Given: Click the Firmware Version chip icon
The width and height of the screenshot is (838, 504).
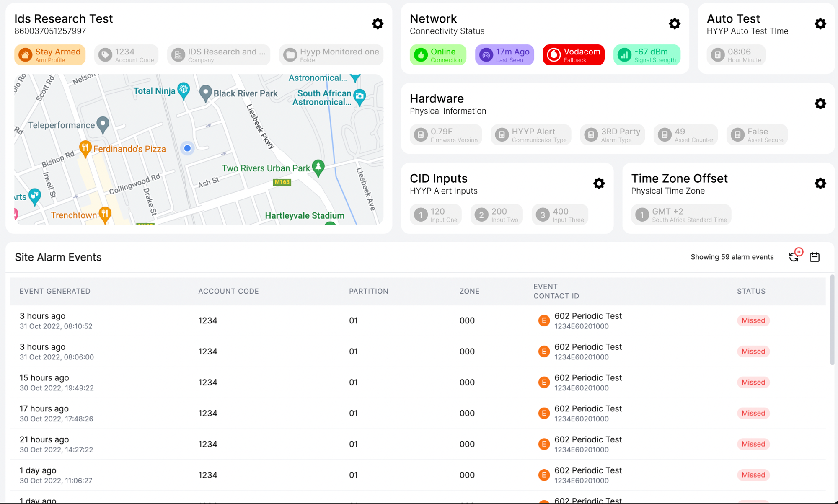Looking at the screenshot, I should coord(421,135).
